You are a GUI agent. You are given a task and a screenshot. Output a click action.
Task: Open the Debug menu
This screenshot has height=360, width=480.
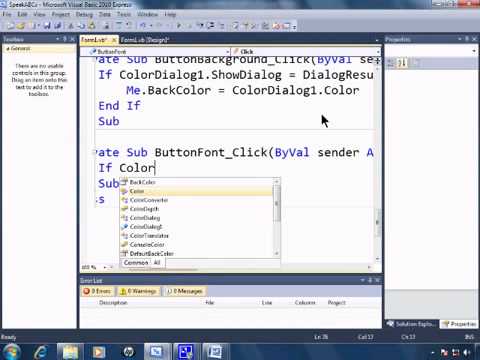click(x=84, y=14)
